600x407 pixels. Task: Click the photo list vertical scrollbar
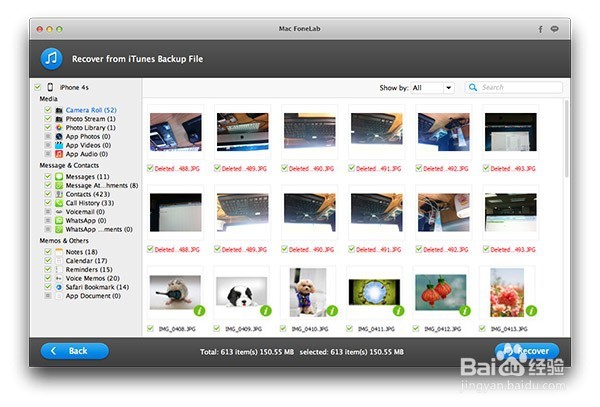coord(566,138)
